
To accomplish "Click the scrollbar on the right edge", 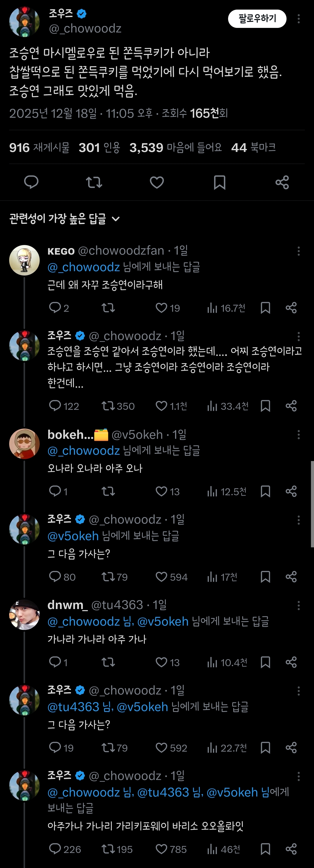I will [x=312, y=504].
